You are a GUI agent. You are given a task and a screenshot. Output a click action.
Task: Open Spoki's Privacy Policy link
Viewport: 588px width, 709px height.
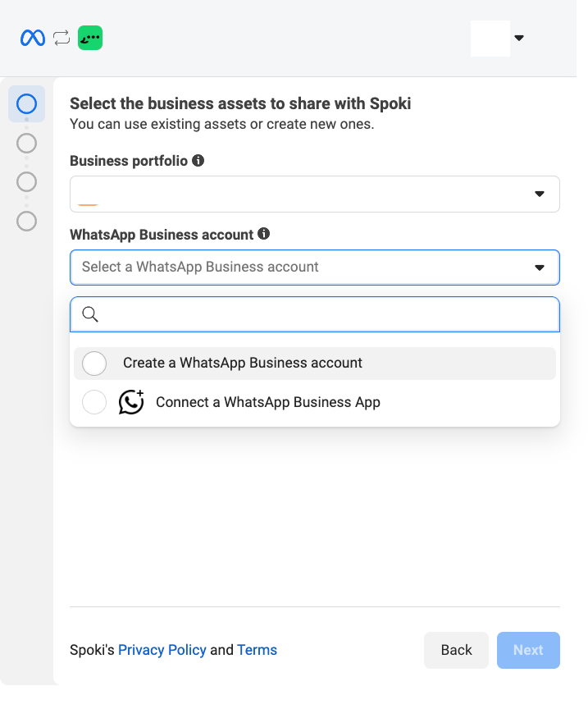[x=162, y=650]
